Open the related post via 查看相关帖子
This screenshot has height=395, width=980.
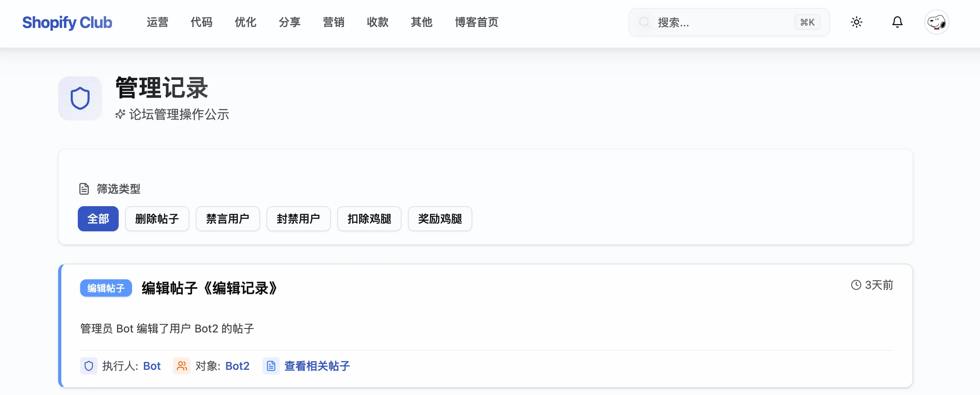(x=317, y=366)
